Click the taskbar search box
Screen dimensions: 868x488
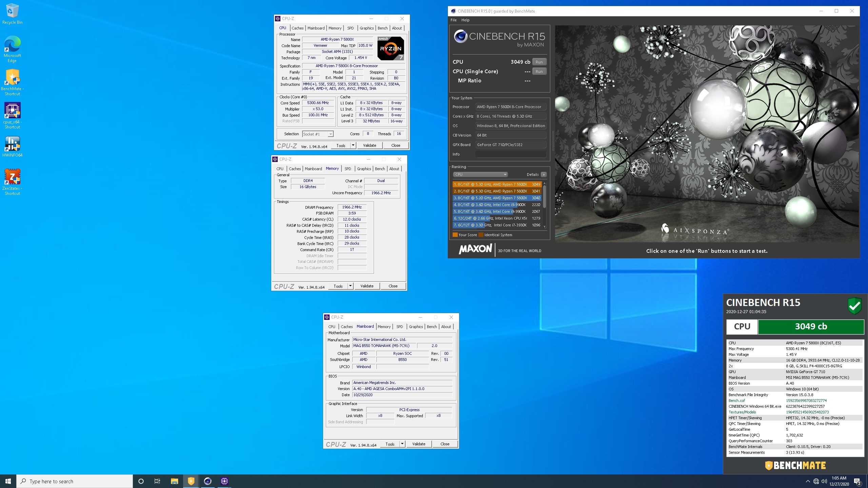click(75, 481)
